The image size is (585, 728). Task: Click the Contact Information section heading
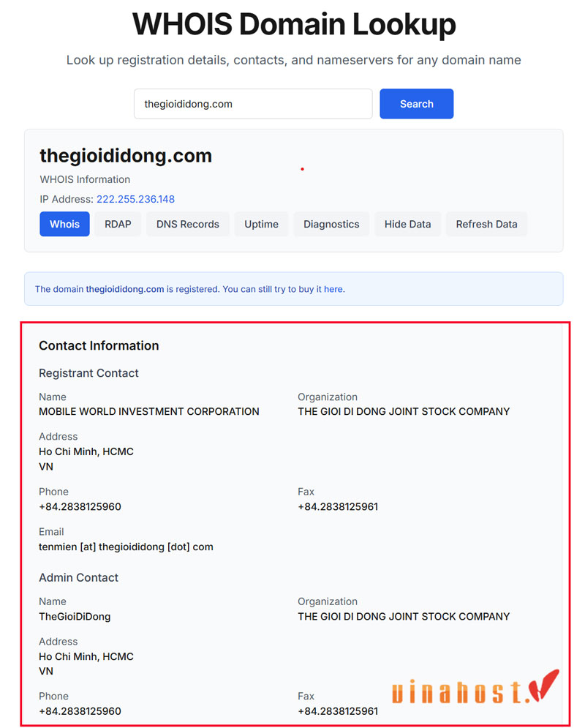point(99,345)
